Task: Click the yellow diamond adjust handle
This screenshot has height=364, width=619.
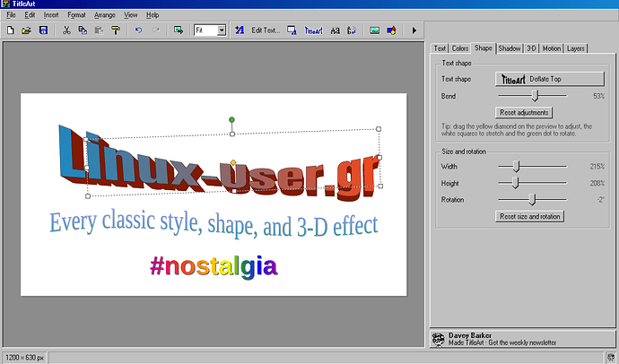Action: pyautogui.click(x=233, y=162)
